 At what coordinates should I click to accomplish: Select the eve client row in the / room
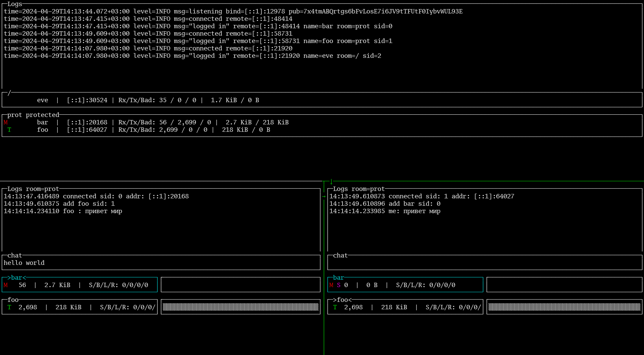coord(322,100)
